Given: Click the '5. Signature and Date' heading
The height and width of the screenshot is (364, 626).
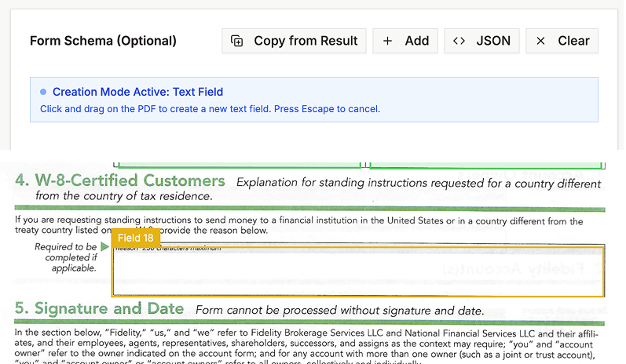Looking at the screenshot, I should pos(99,308).
